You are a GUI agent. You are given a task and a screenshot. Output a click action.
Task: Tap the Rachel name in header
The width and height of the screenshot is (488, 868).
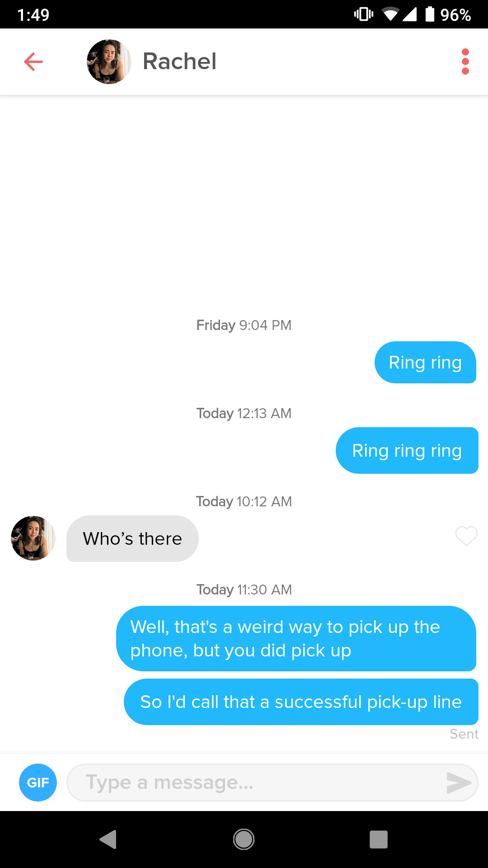pyautogui.click(x=179, y=61)
